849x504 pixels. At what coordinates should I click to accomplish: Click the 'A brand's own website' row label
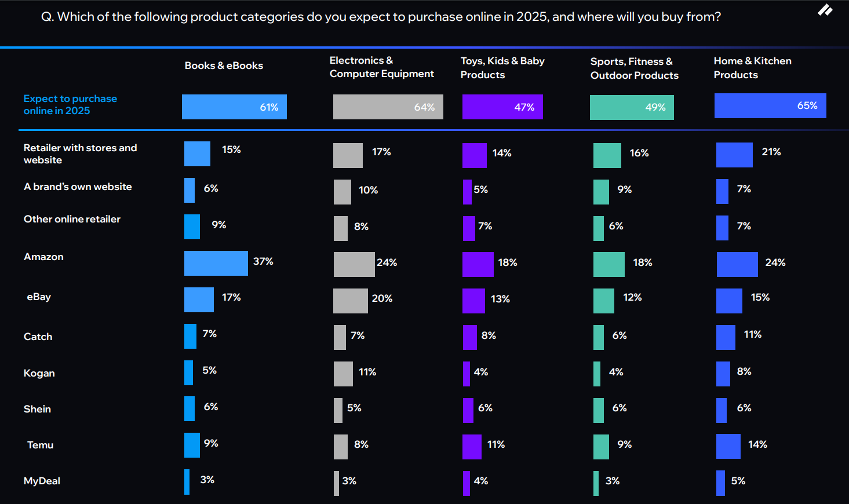(x=78, y=187)
